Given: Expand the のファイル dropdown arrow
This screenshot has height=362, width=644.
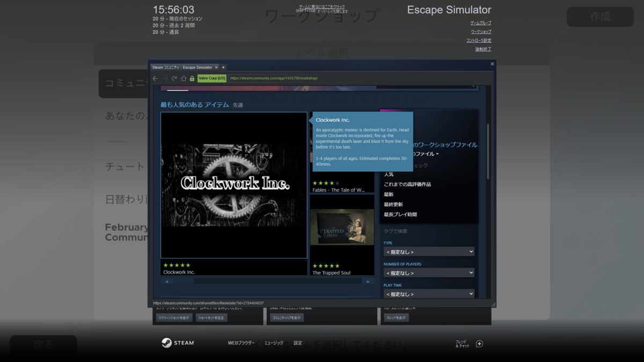Looking at the screenshot, I should coord(437,154).
